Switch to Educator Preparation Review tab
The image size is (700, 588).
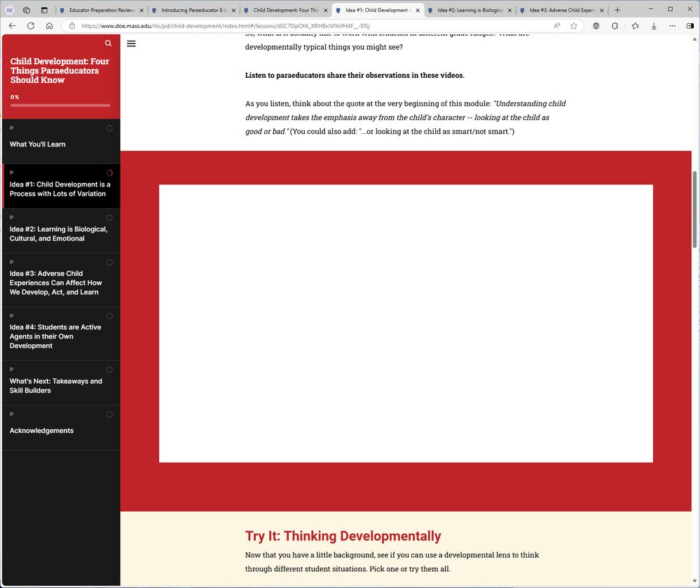coord(102,10)
